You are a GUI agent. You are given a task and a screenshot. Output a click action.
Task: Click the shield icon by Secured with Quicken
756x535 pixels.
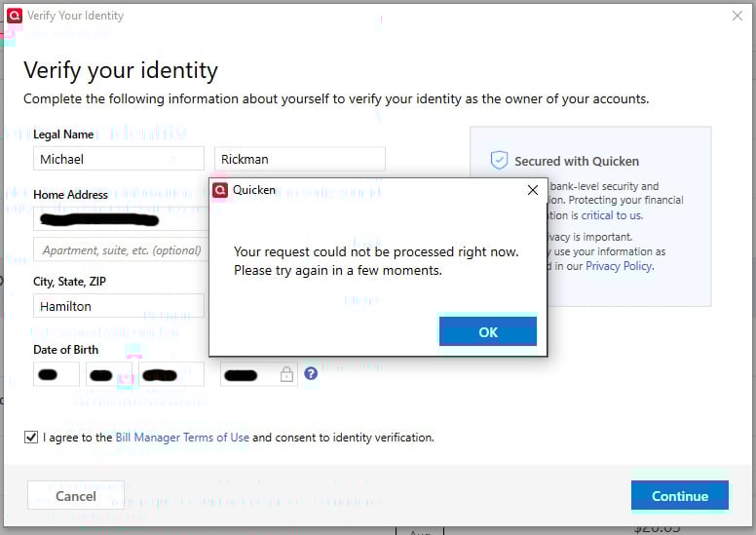(499, 160)
